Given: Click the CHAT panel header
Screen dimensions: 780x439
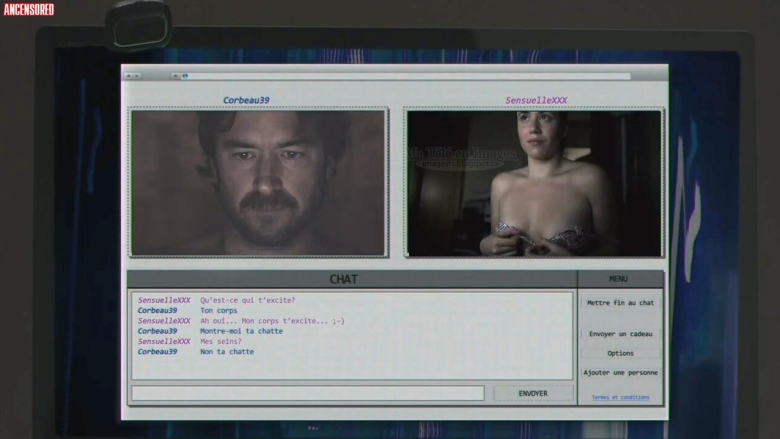Looking at the screenshot, I should pyautogui.click(x=343, y=279).
